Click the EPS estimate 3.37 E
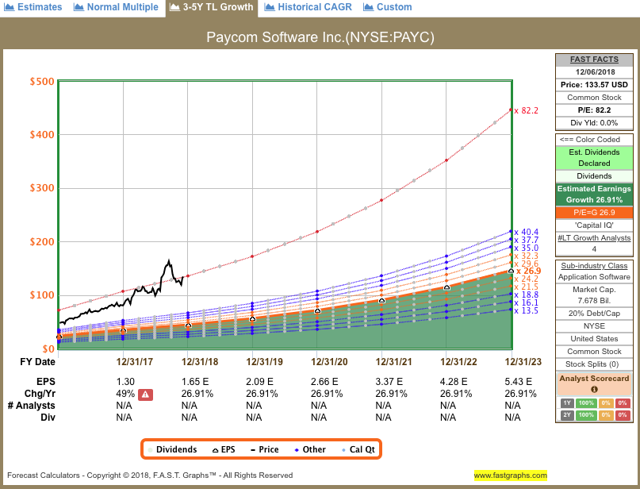Screen dimensions: 640x489 tap(389, 382)
